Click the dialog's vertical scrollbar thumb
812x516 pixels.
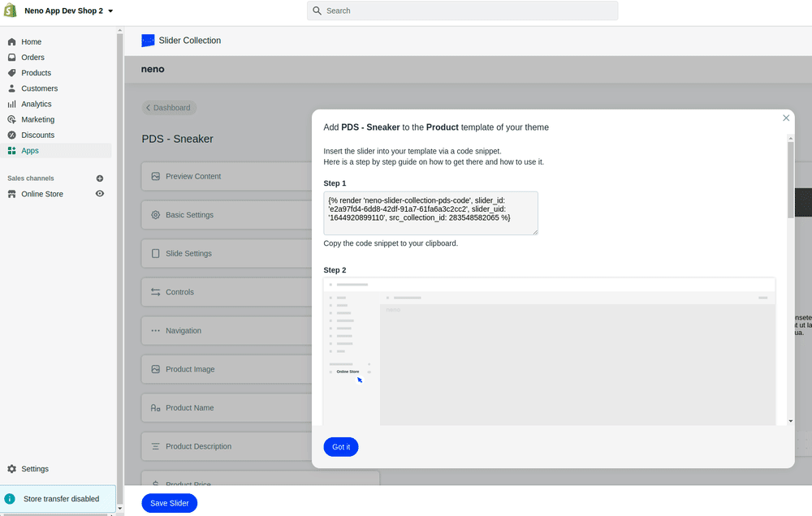tap(790, 179)
